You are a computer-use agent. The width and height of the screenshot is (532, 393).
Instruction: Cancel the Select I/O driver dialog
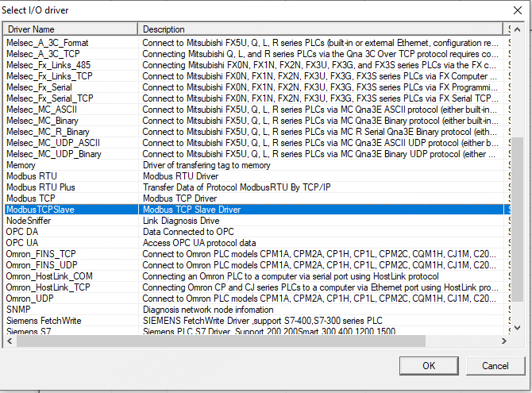click(x=495, y=365)
